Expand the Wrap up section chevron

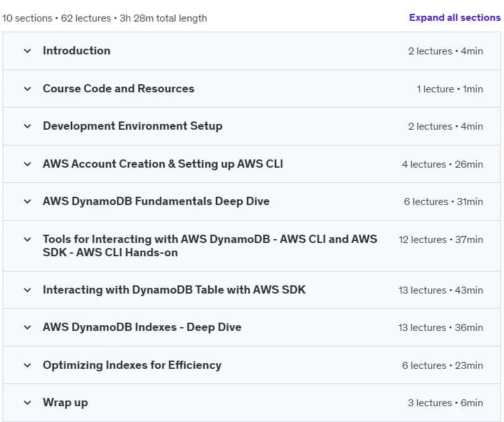click(27, 402)
